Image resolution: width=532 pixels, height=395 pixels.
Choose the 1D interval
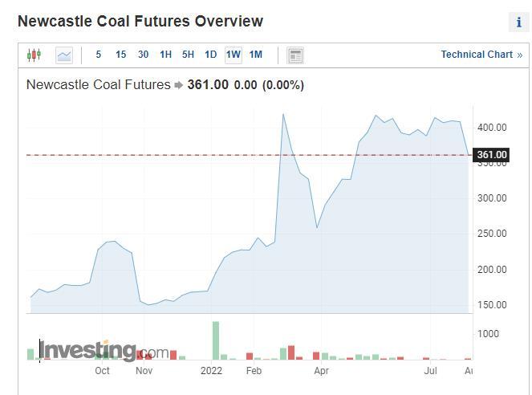pos(210,55)
